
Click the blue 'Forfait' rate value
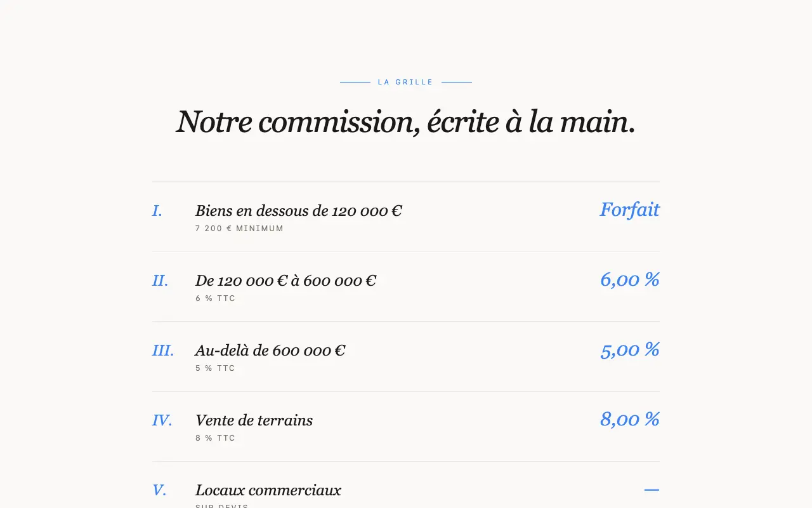tap(630, 210)
